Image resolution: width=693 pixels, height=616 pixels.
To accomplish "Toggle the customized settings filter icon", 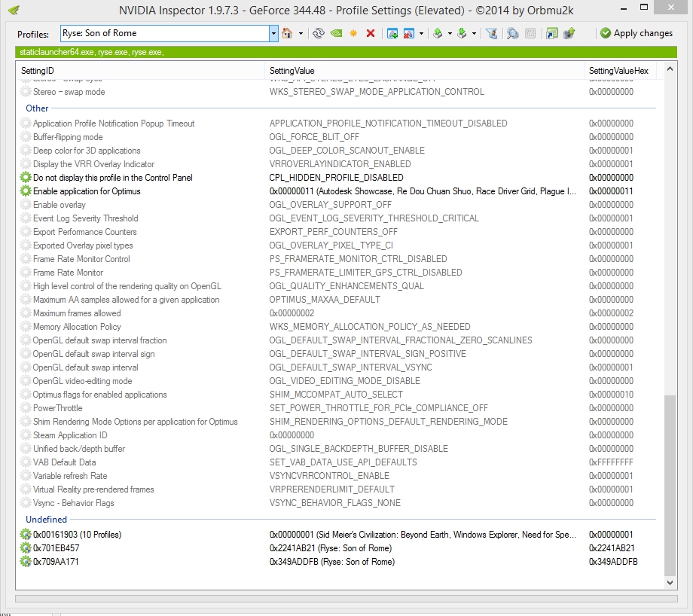I will [x=491, y=33].
